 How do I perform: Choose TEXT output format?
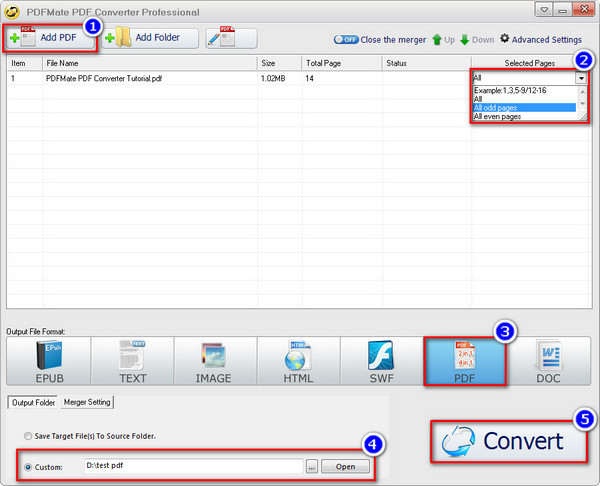tap(132, 361)
